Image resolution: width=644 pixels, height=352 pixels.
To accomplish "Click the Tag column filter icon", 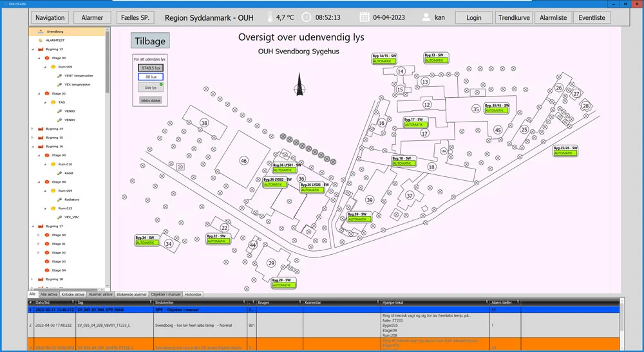I will [x=150, y=302].
